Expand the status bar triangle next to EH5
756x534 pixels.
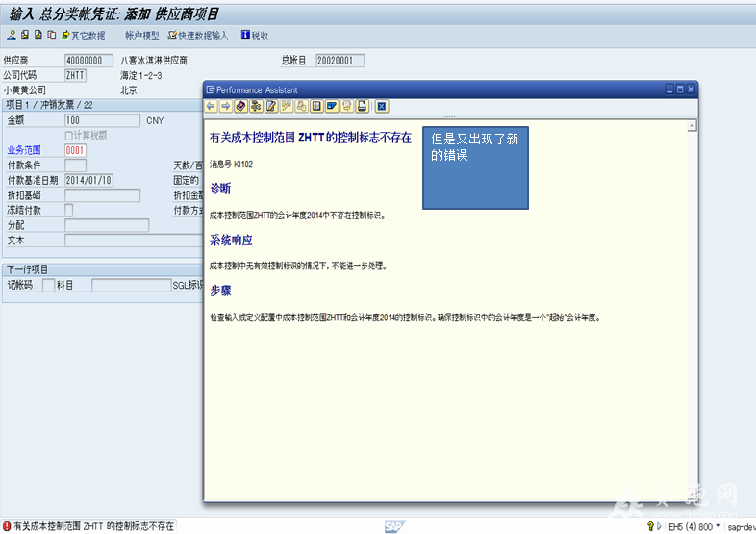pos(659,526)
